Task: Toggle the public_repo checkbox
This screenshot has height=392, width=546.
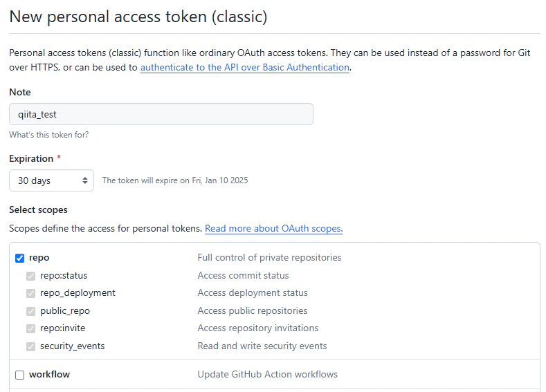Action: 30,311
